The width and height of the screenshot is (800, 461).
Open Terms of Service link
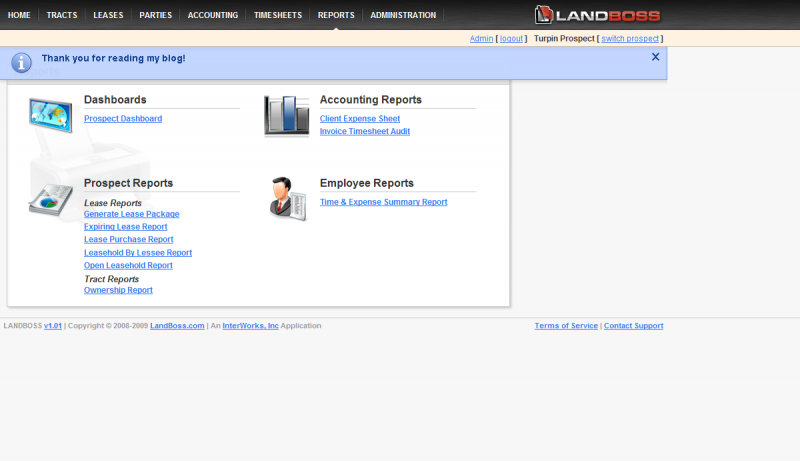[x=566, y=326]
